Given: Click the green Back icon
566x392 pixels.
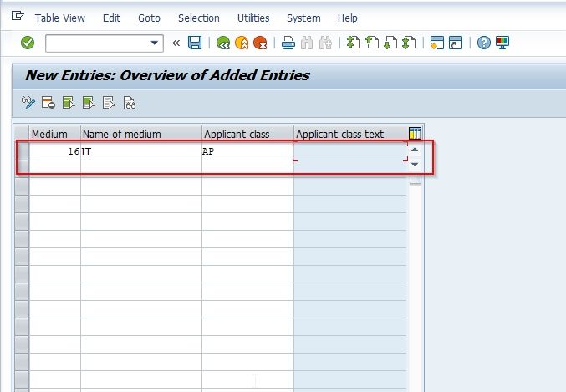Looking at the screenshot, I should pos(223,43).
